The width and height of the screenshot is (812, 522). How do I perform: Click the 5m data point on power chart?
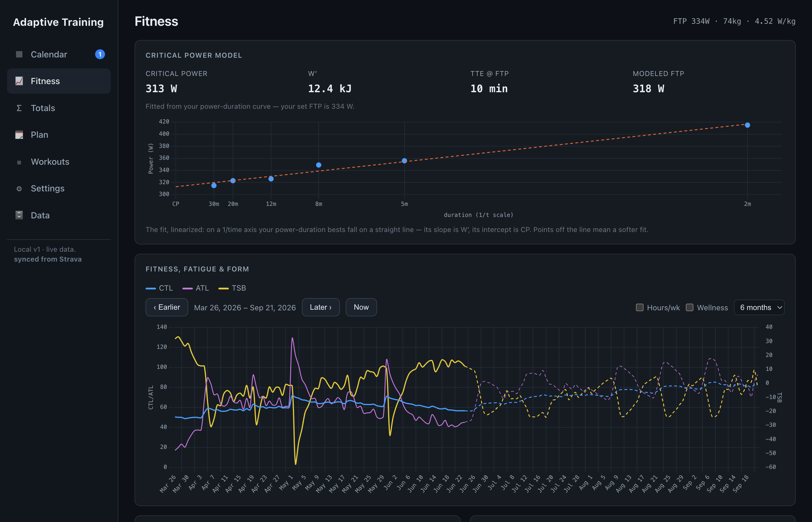[x=404, y=161]
